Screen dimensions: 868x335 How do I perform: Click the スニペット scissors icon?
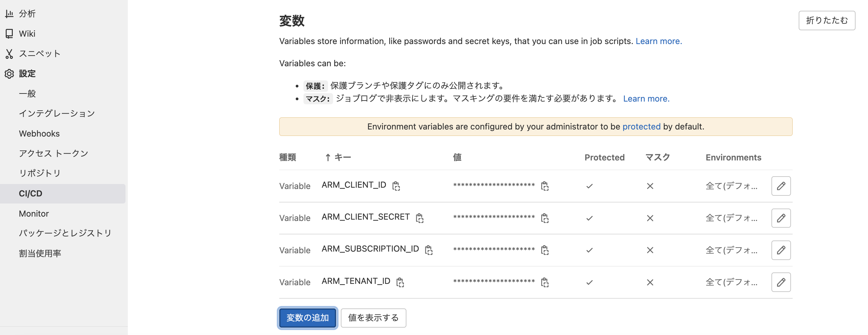[x=9, y=53]
